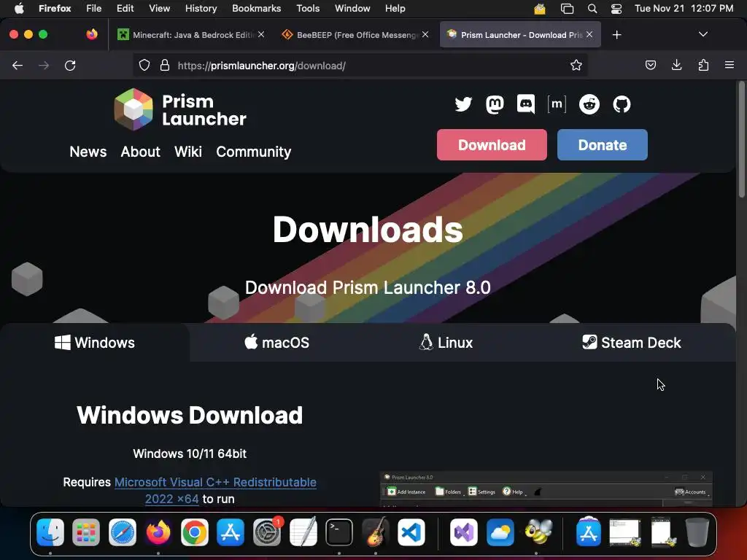Image resolution: width=747 pixels, height=560 pixels.
Task: Reload the current page
Action: pos(70,65)
